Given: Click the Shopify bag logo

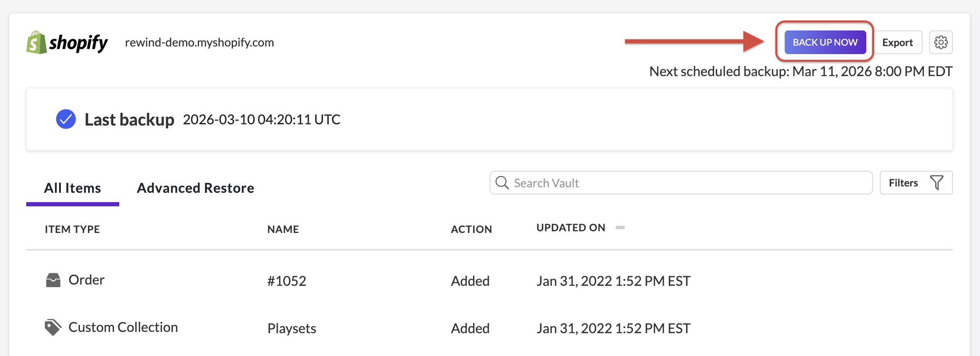Looking at the screenshot, I should [x=37, y=42].
